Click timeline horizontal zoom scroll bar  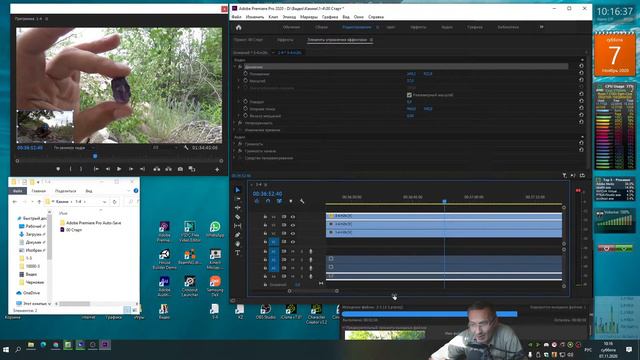(313, 291)
